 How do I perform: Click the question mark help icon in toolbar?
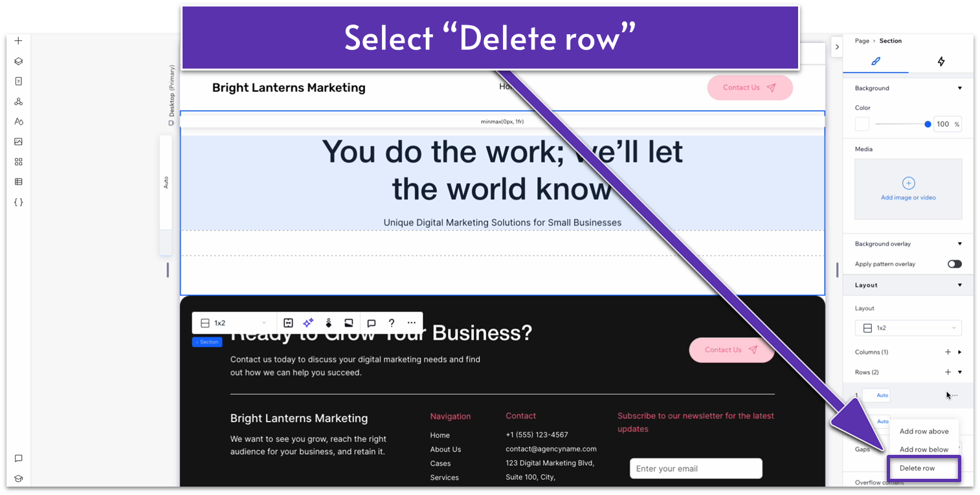[x=391, y=323]
